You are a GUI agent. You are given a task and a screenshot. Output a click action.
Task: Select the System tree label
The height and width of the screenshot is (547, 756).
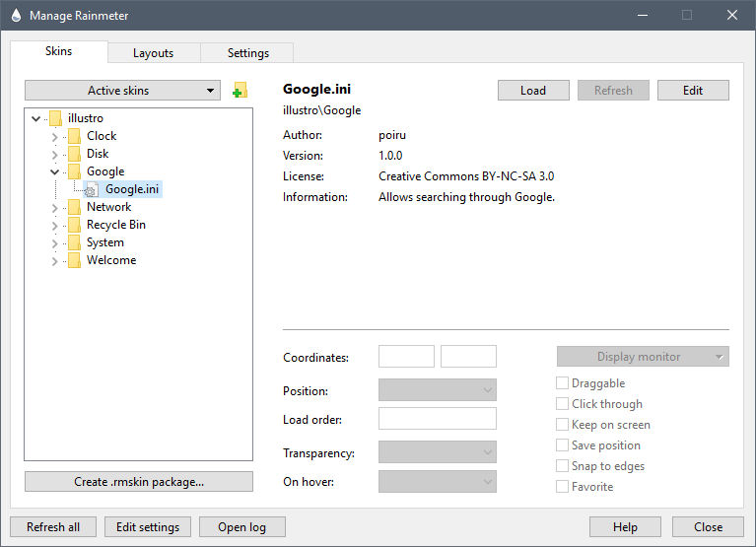pos(105,242)
